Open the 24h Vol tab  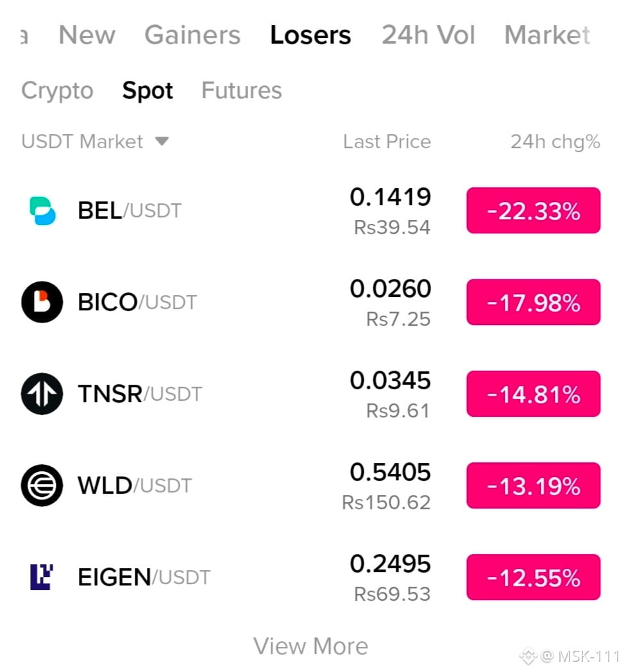click(x=428, y=35)
